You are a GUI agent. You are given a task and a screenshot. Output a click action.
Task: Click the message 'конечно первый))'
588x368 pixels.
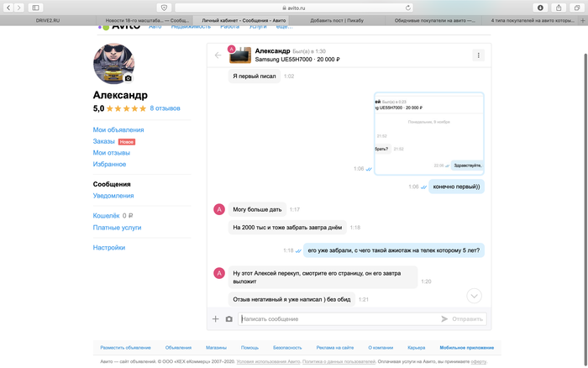point(456,187)
